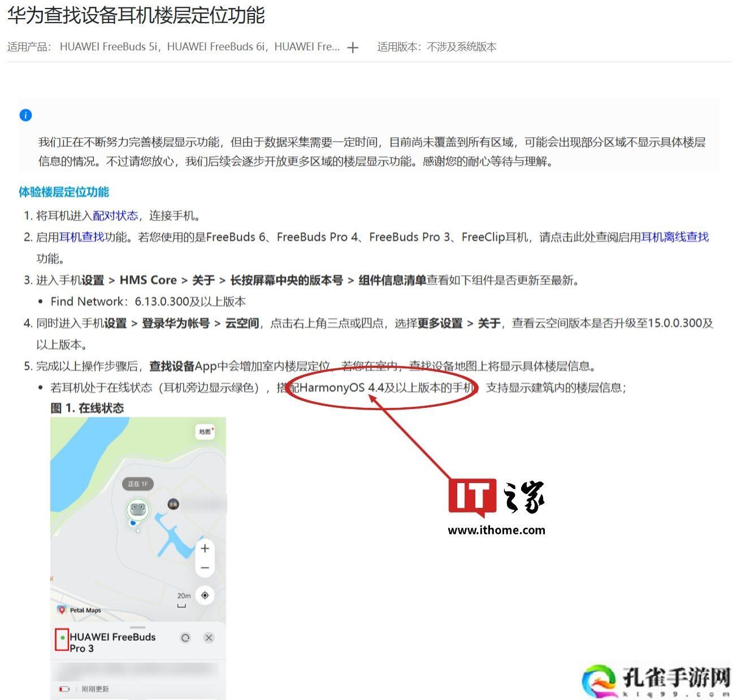Click the 正在 1F floor label bubble
The height and width of the screenshot is (700, 737).
[138, 484]
